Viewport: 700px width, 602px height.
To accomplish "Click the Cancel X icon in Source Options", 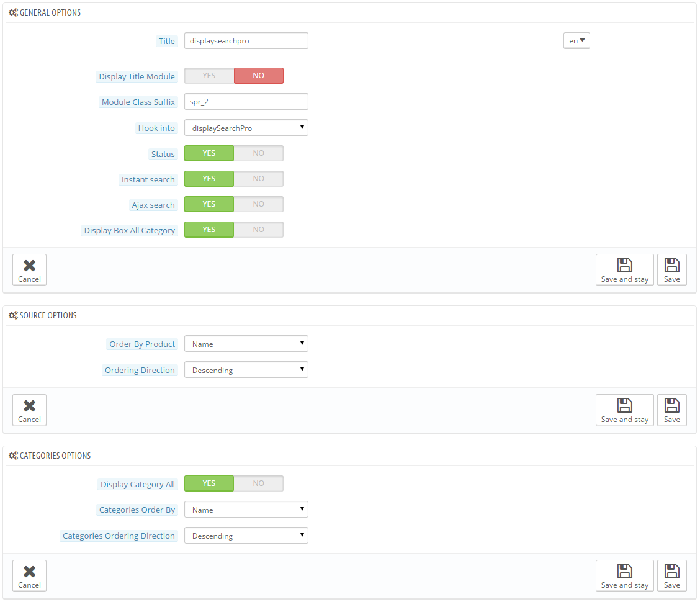I will [x=29, y=406].
